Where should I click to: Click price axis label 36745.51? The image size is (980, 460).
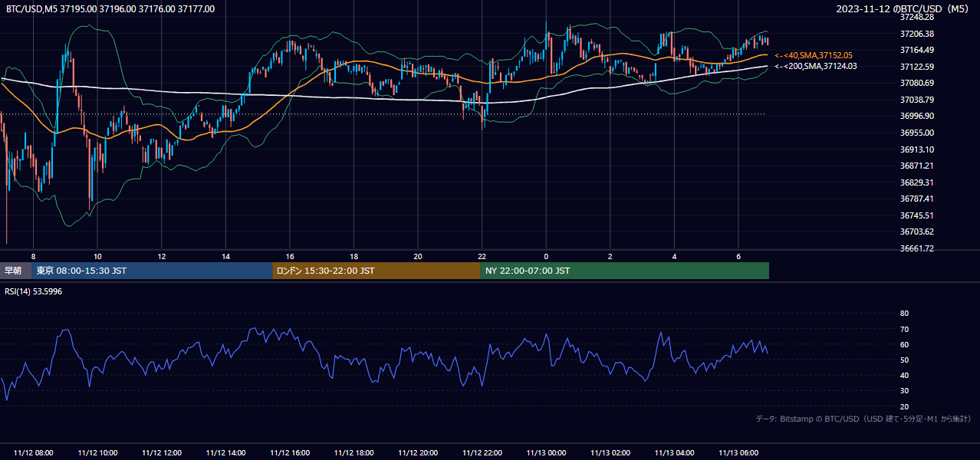click(916, 215)
